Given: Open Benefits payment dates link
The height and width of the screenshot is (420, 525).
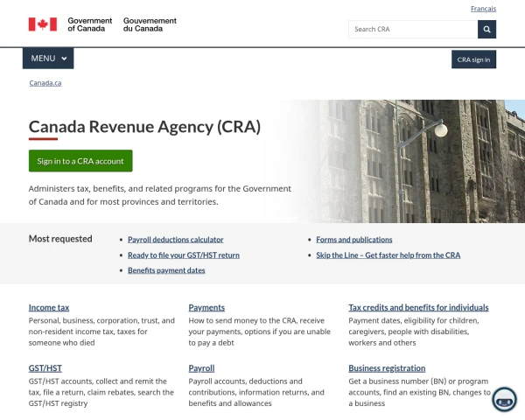Looking at the screenshot, I should click(x=166, y=270).
